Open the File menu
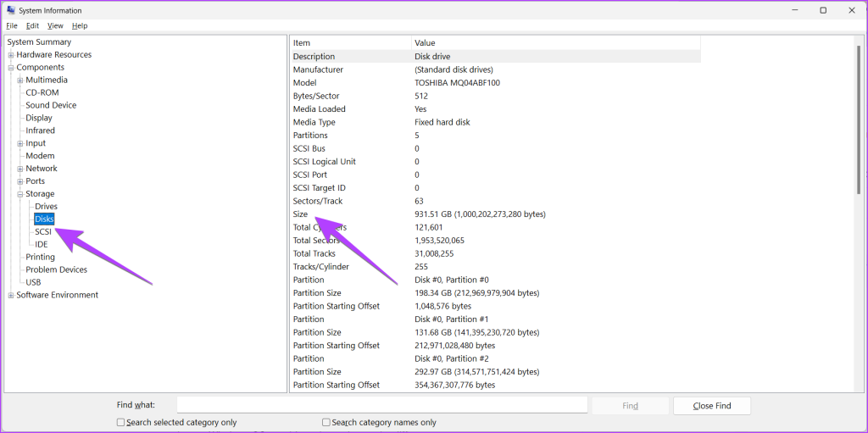This screenshot has width=868, height=433. pos(12,26)
